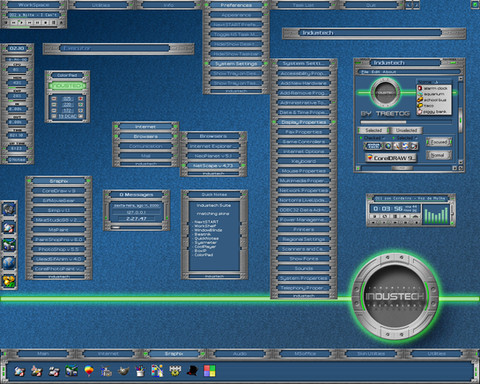Select the alarm clock list item icon

tap(420, 88)
